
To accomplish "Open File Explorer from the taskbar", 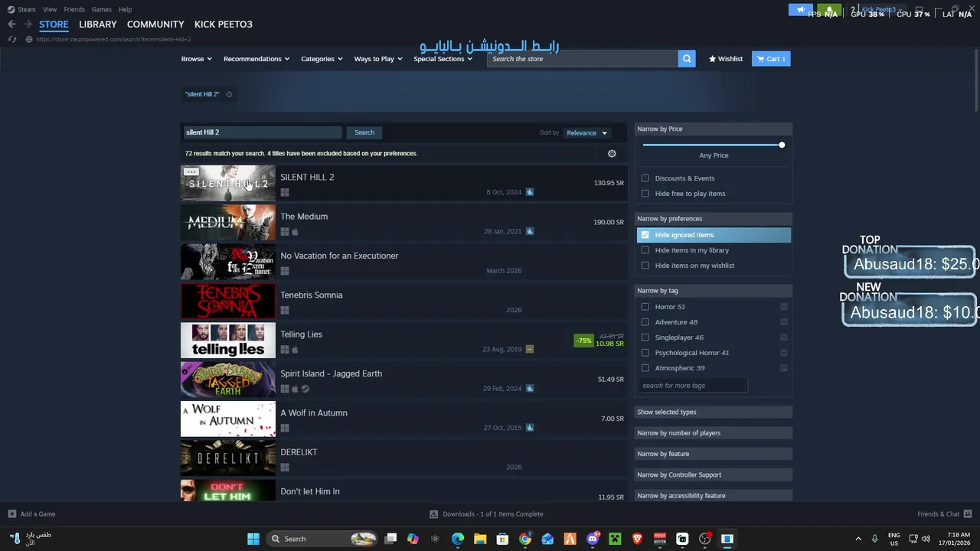I will [480, 539].
